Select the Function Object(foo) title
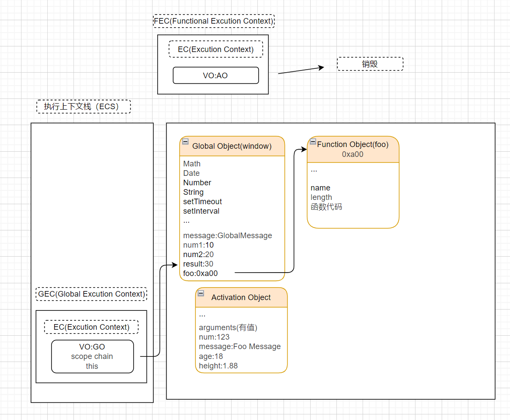The image size is (510, 420). [x=353, y=144]
